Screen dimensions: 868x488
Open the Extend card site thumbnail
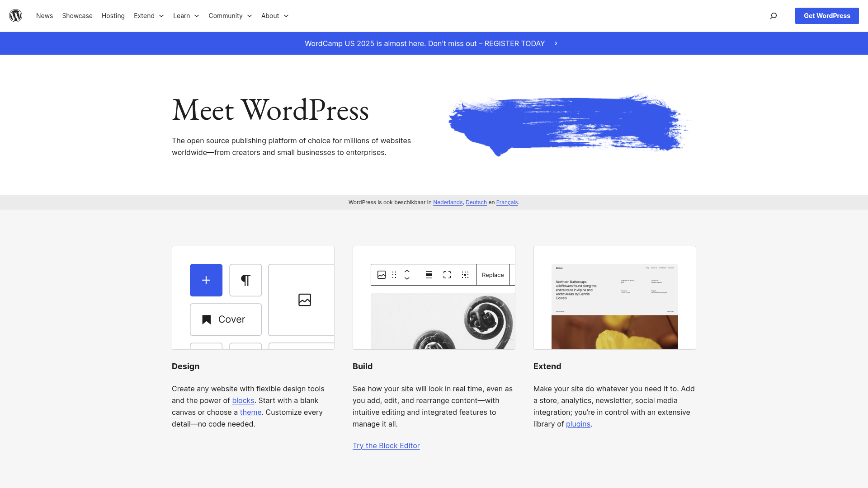point(615,306)
